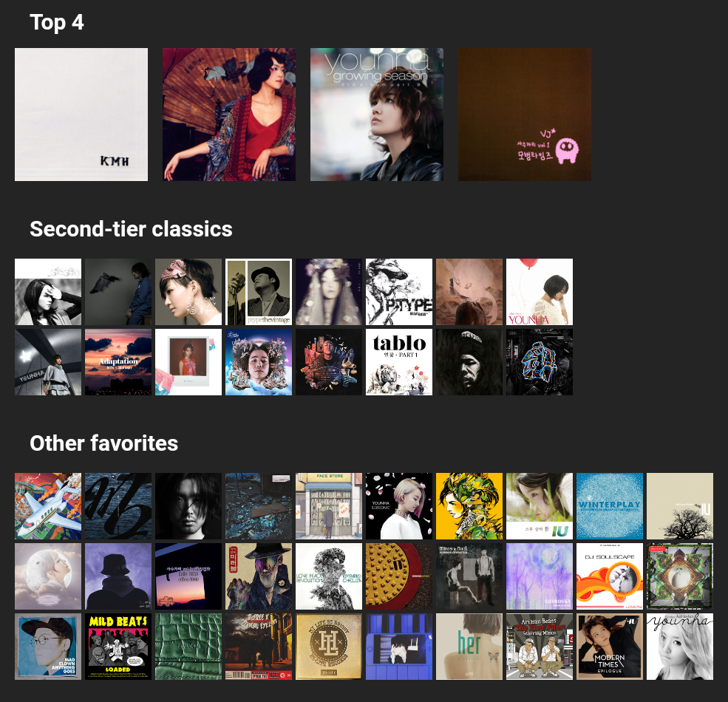Viewport: 728px width, 702px height.
Task: Click the Modern Times Epilogue album
Action: 610,647
